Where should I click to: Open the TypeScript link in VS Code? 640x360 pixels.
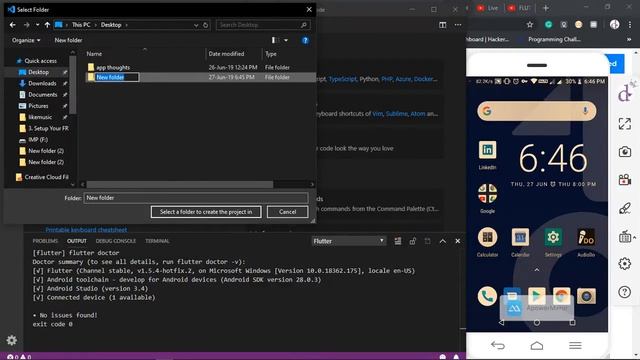[x=342, y=79]
